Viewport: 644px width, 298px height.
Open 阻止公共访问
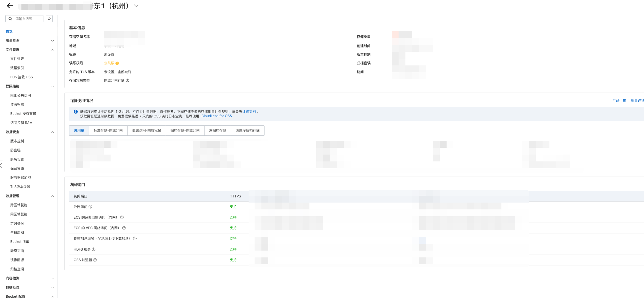(x=21, y=95)
